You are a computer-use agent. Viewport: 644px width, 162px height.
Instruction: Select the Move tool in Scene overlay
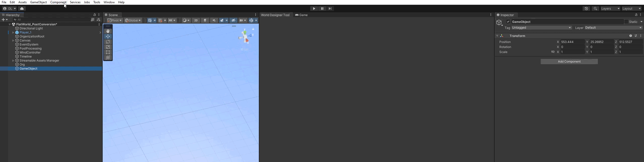[x=108, y=36]
